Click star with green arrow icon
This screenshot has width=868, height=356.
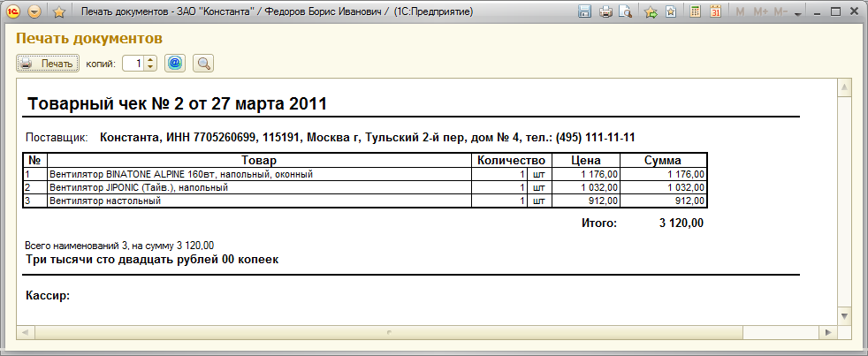(651, 11)
